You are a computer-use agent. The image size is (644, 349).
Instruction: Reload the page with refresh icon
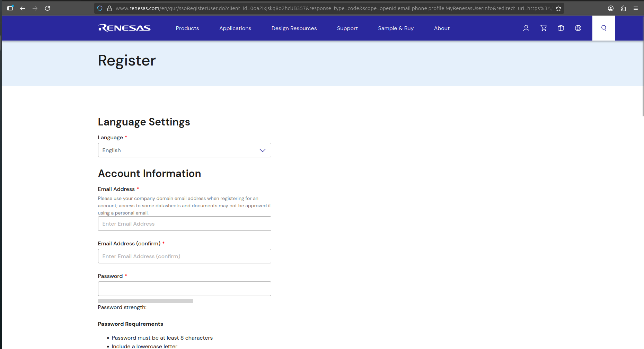[47, 8]
